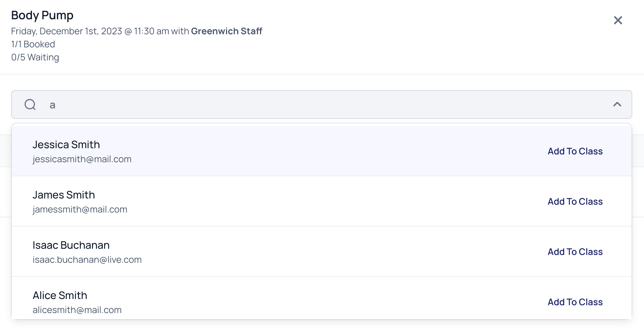Select the Alice Smith result name
The height and width of the screenshot is (331, 644).
point(60,295)
